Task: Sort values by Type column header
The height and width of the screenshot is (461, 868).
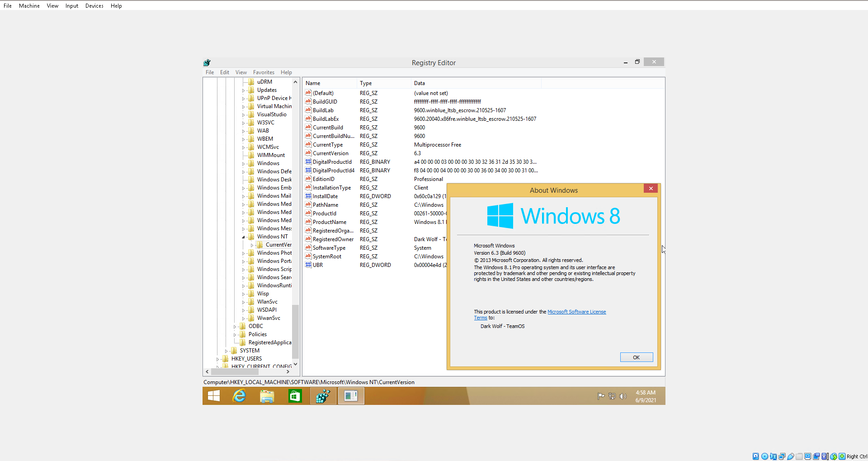Action: tap(384, 83)
